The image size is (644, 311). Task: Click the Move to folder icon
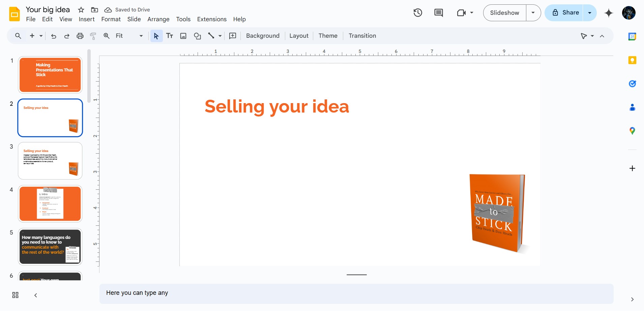point(95,10)
